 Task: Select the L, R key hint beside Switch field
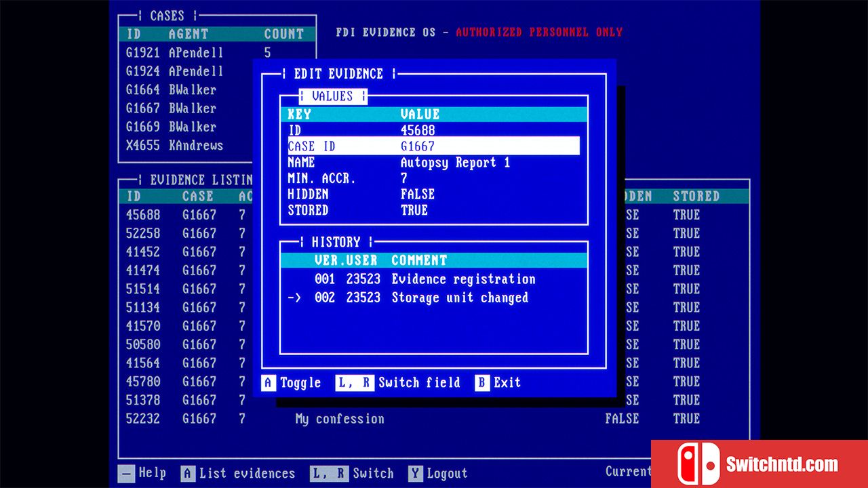pos(355,383)
